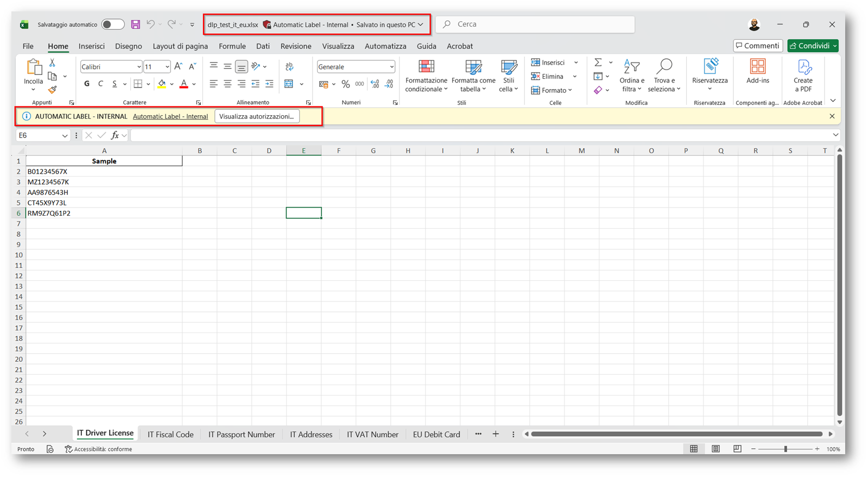Click Visualizza autorizzazioni button
Screen dimensions: 868x477
tap(256, 116)
